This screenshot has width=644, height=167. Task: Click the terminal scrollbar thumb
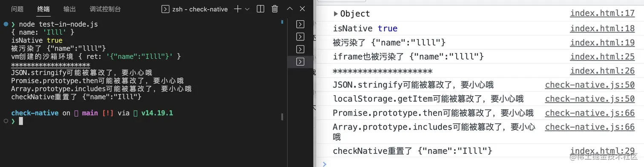(282, 117)
